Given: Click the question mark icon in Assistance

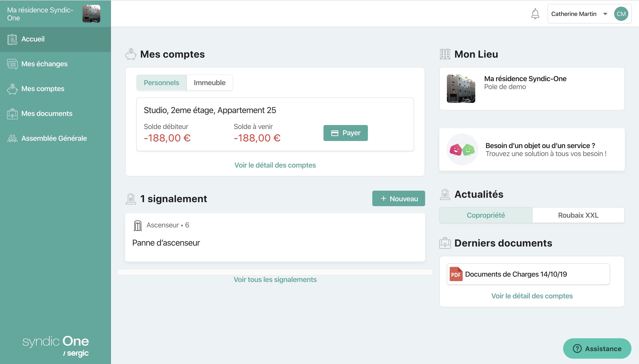Looking at the screenshot, I should point(577,348).
